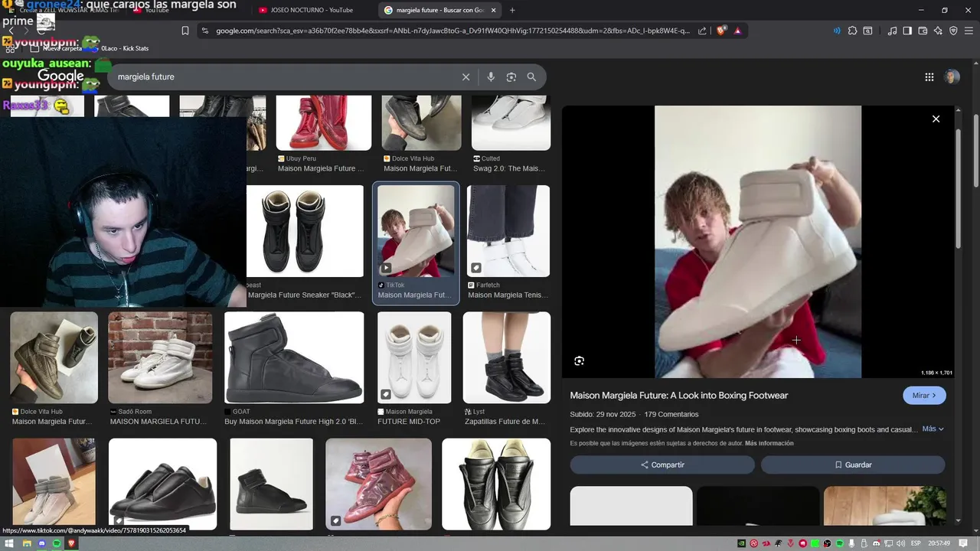
Task: Open the ESP language indicator
Action: [x=916, y=543]
